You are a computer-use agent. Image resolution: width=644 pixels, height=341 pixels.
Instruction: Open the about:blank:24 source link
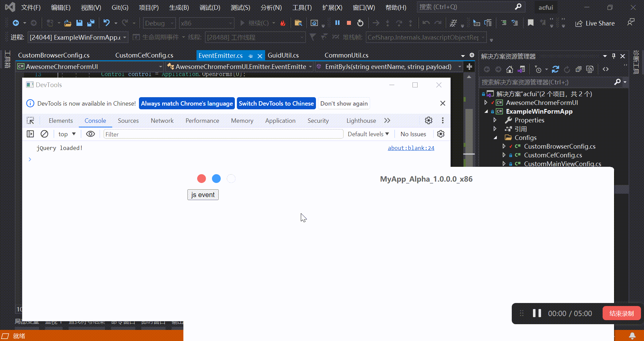[x=411, y=148]
